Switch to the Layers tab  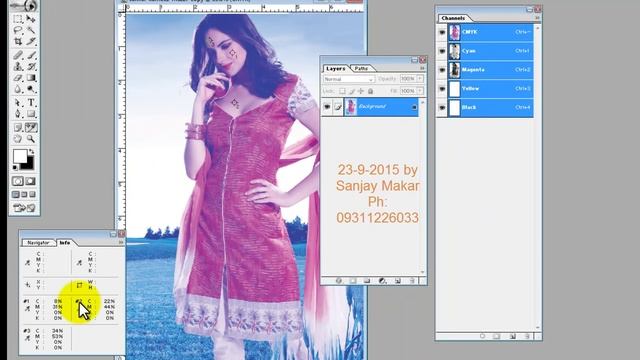click(336, 69)
